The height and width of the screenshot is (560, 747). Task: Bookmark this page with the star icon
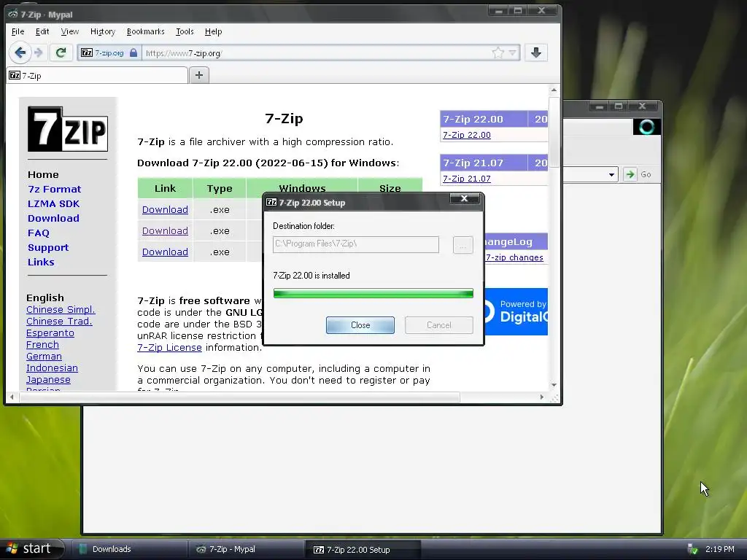tap(498, 52)
